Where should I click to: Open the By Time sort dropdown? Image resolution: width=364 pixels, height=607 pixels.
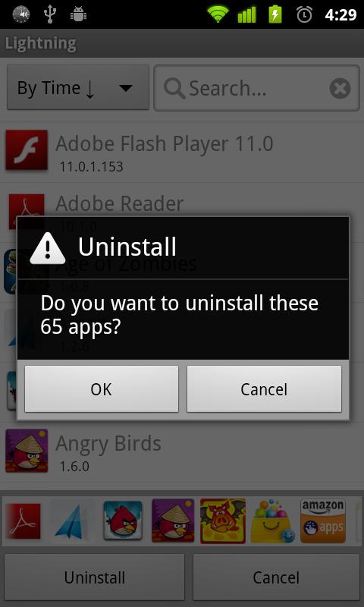tap(78, 87)
